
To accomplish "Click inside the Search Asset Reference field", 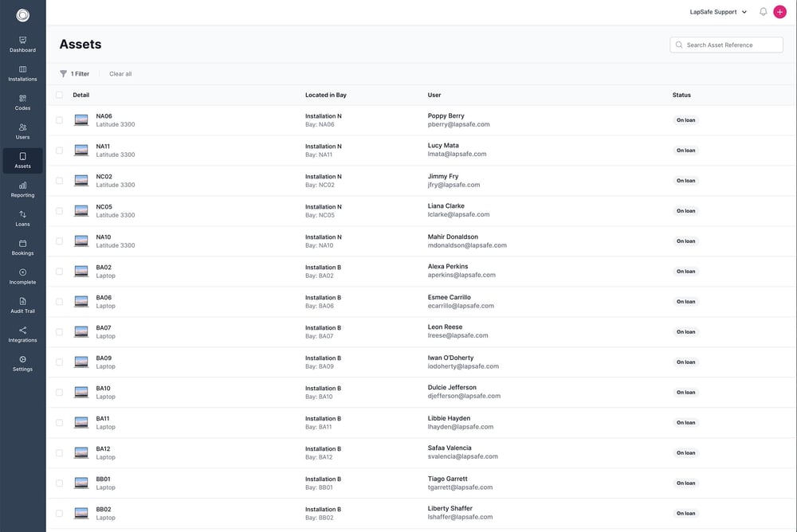I will [726, 44].
